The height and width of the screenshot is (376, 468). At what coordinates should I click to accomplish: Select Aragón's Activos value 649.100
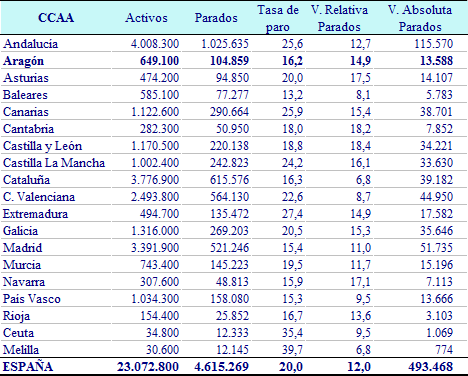point(159,61)
